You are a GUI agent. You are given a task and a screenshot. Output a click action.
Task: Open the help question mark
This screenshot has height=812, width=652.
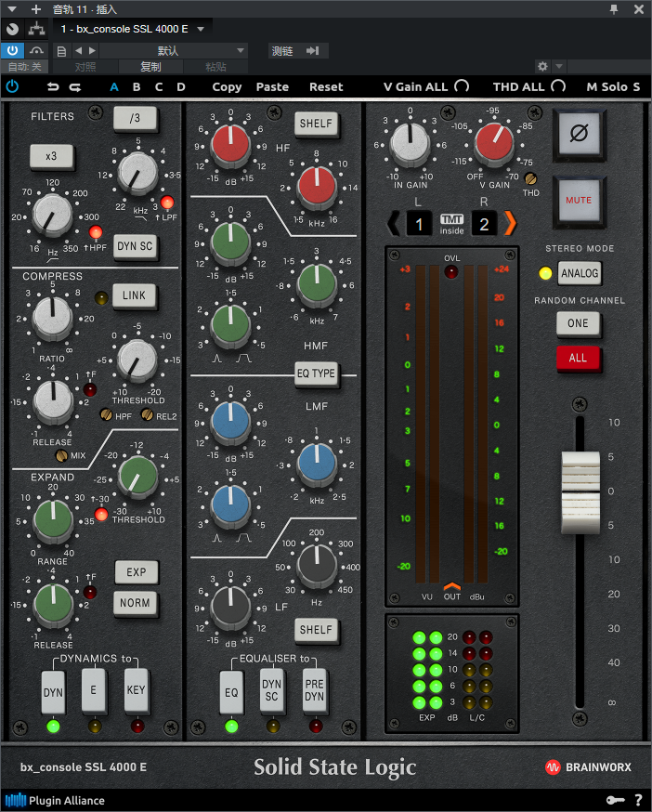[x=639, y=800]
